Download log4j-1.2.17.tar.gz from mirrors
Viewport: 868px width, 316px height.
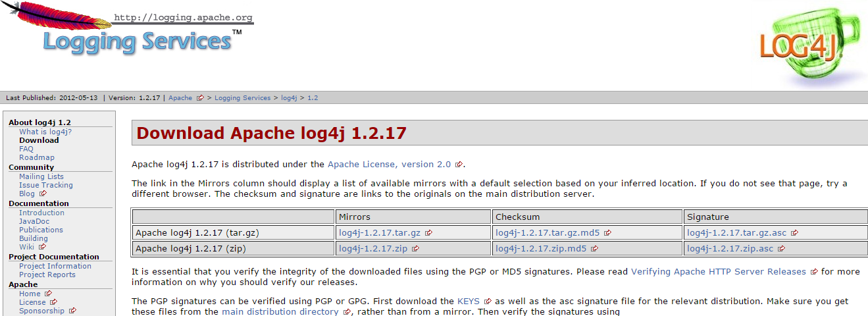(380, 233)
